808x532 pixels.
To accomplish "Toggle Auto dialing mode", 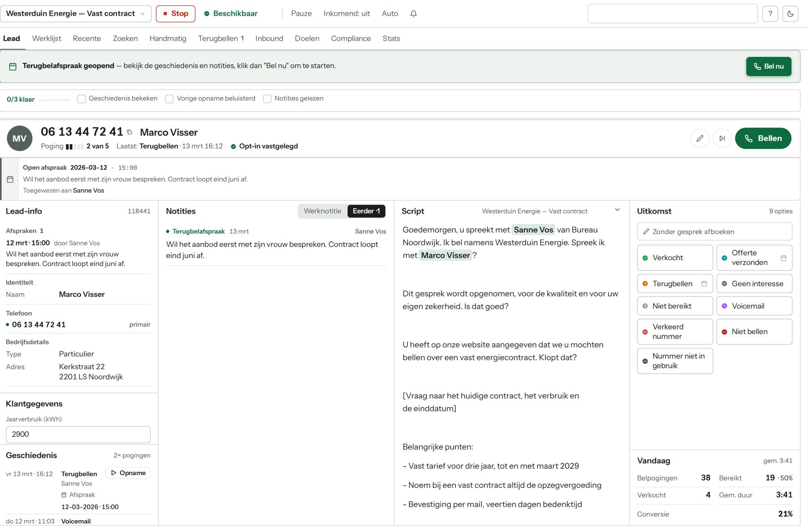I will point(390,13).
